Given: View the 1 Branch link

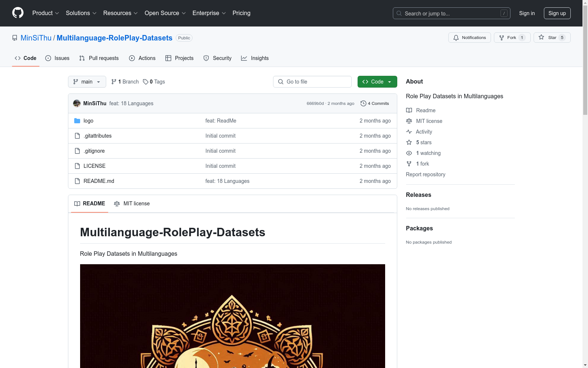Looking at the screenshot, I should pos(125,82).
